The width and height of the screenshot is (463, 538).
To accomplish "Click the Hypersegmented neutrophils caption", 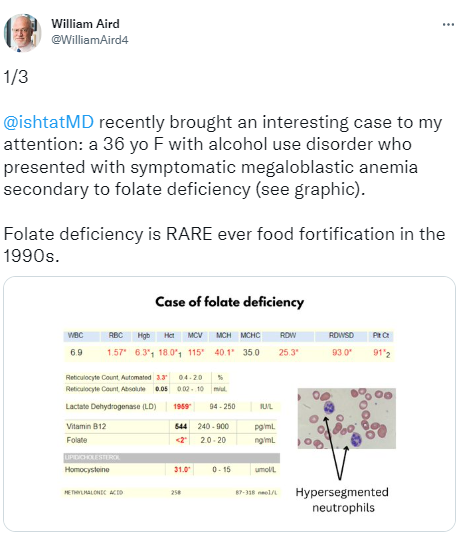I will tap(342, 500).
